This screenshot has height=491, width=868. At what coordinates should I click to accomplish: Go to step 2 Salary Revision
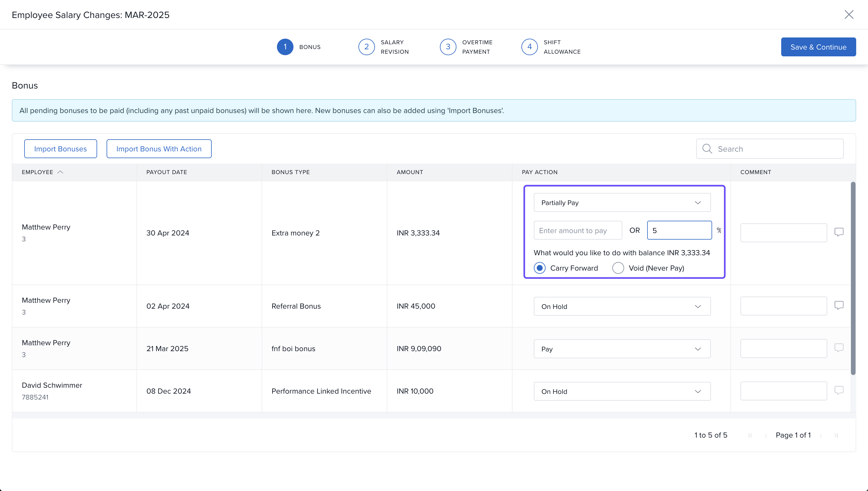[x=366, y=47]
